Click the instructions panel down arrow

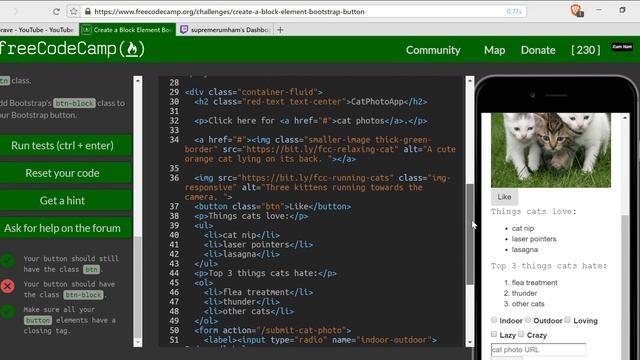coord(138,342)
